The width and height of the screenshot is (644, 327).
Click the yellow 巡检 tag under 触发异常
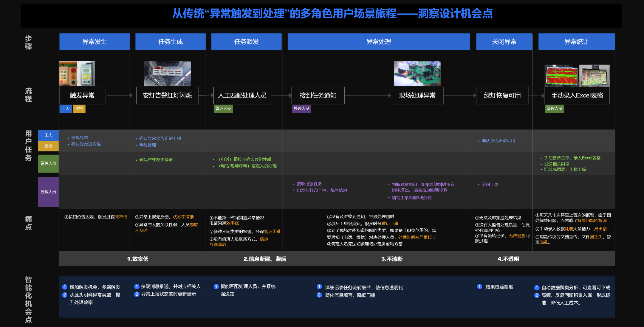(79, 109)
